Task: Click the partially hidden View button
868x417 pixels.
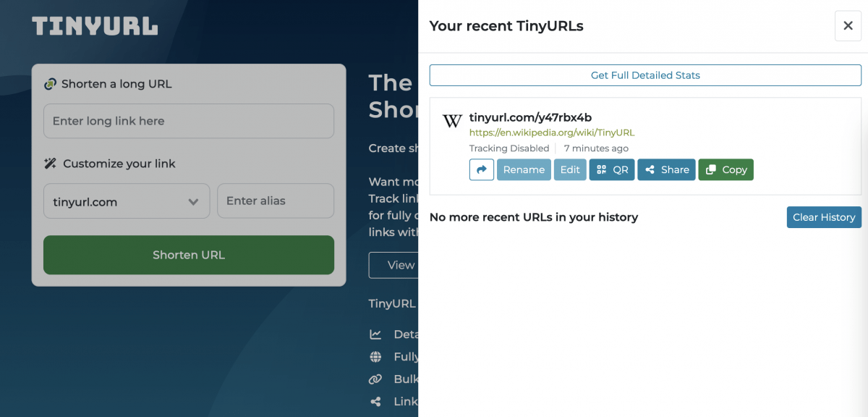Action: pos(393,265)
